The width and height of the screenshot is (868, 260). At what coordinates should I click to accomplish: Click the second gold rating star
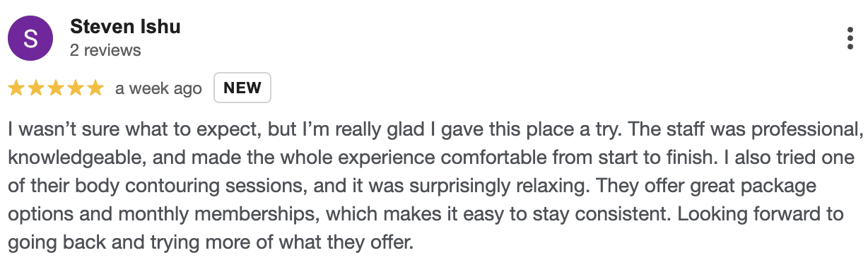36,88
